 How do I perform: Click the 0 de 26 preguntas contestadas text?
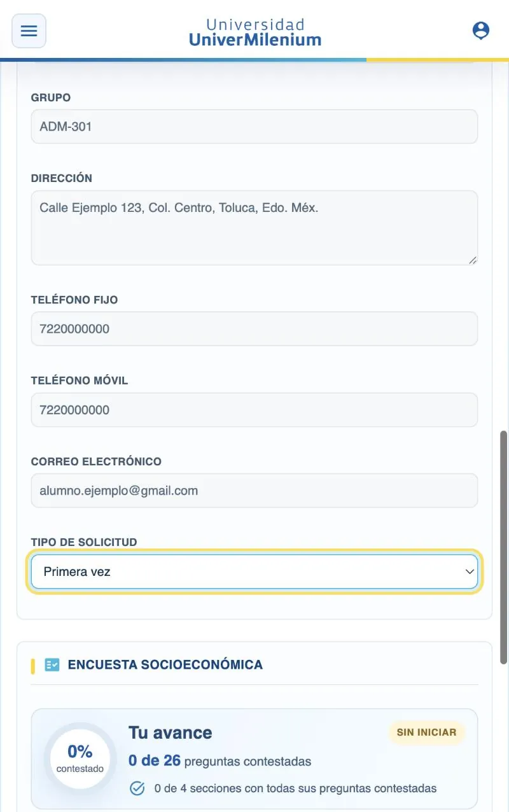point(220,761)
